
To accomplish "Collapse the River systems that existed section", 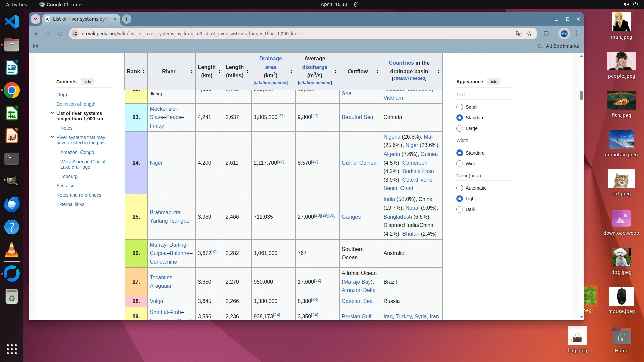I will (x=52, y=137).
